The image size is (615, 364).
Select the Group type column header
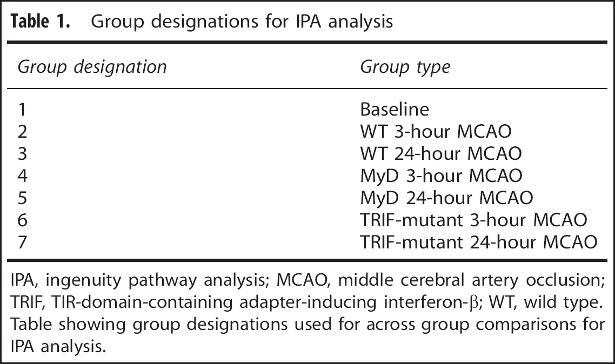coord(405,67)
